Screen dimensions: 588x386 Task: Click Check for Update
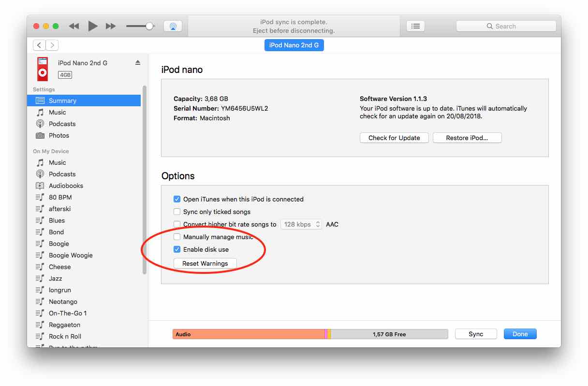pyautogui.click(x=394, y=138)
